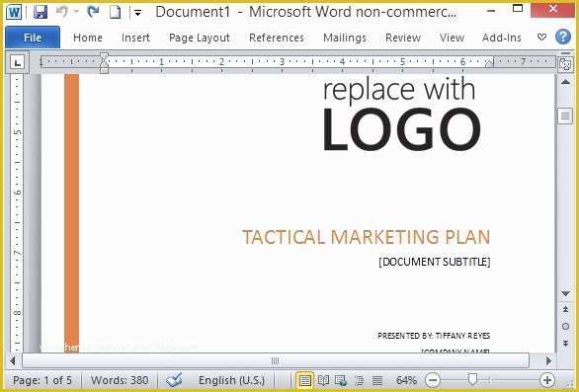
Task: Redo the last action
Action: (x=93, y=12)
